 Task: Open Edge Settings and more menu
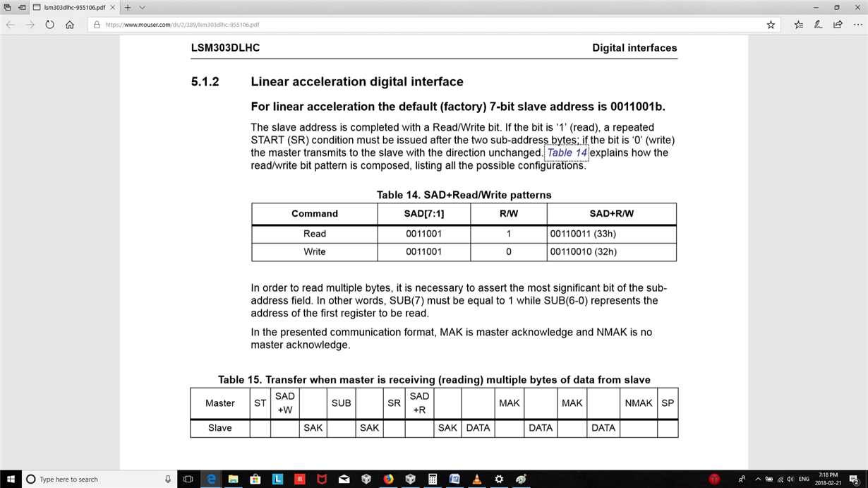coord(857,25)
